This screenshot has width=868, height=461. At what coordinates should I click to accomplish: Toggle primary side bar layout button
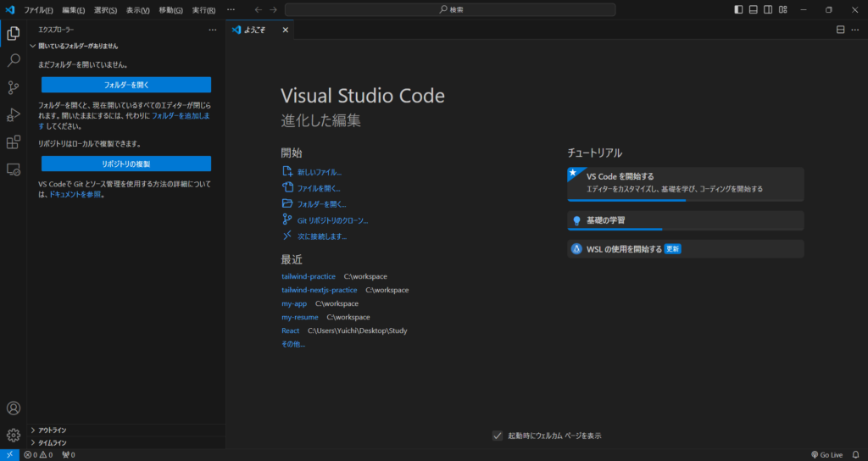click(x=738, y=9)
